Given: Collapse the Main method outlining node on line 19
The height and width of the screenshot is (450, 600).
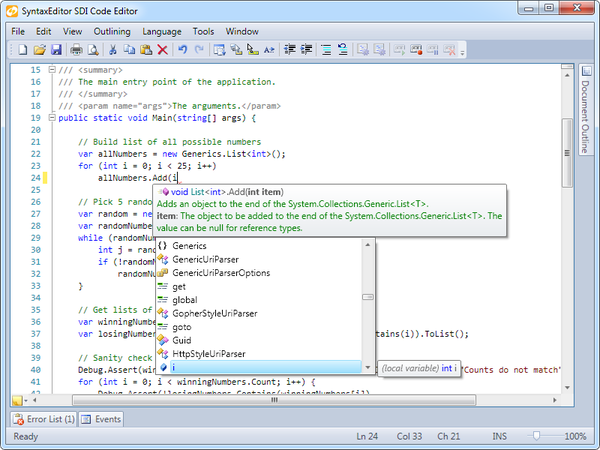Looking at the screenshot, I should [52, 118].
